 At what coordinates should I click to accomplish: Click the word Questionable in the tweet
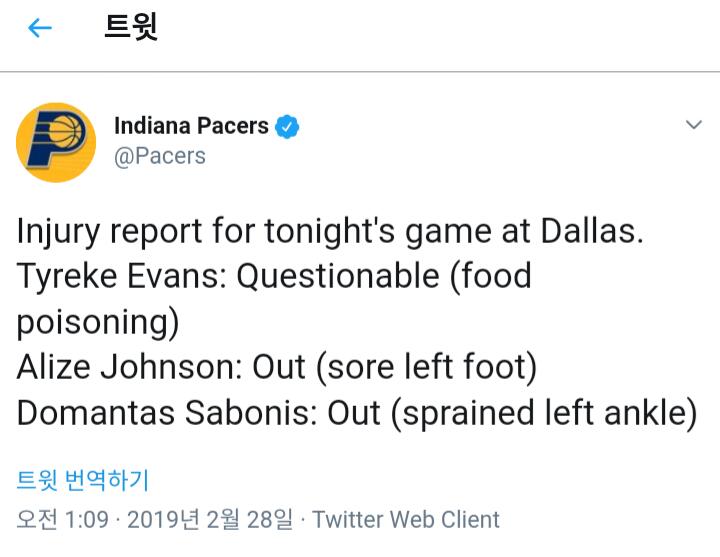click(x=337, y=277)
